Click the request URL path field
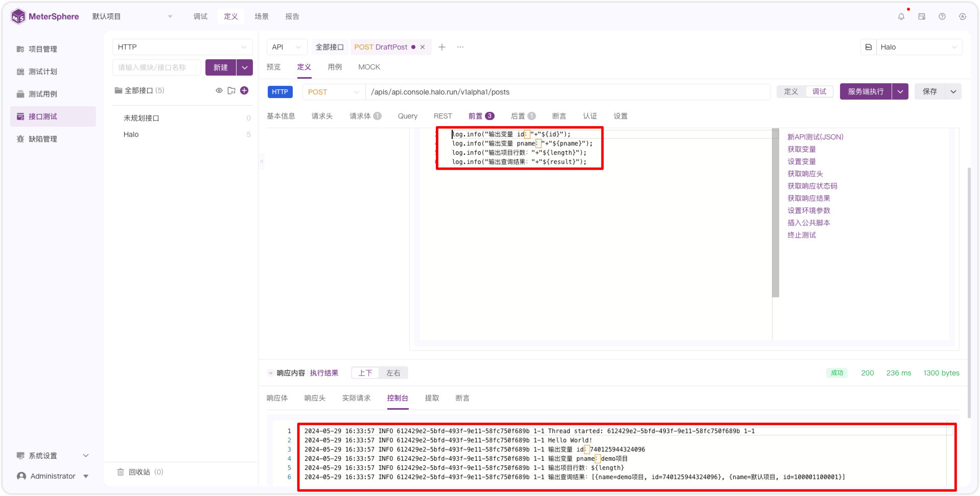 click(568, 92)
